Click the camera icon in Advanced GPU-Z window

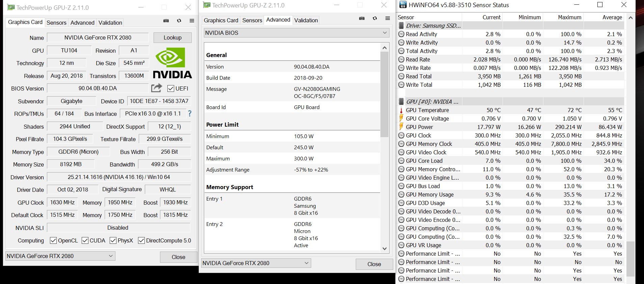click(x=362, y=19)
